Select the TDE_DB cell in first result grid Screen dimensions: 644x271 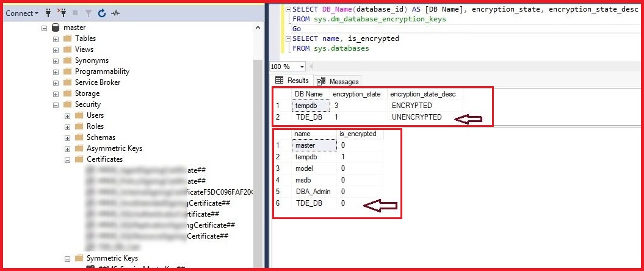(x=311, y=117)
